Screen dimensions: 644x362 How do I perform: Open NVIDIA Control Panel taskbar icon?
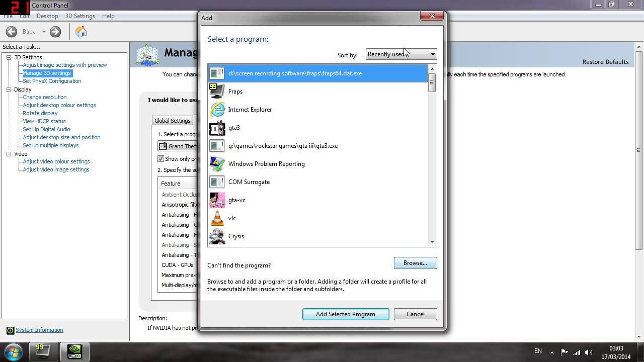click(74, 351)
